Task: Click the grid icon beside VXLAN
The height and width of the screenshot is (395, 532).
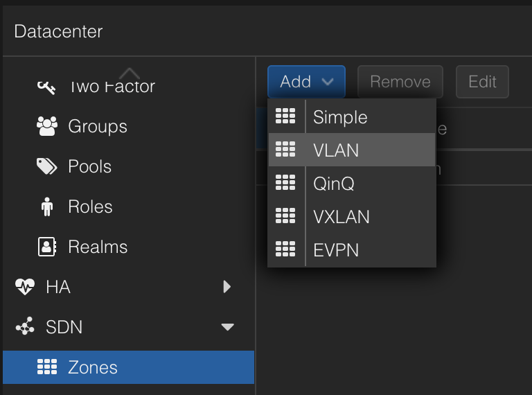Action: pos(285,216)
